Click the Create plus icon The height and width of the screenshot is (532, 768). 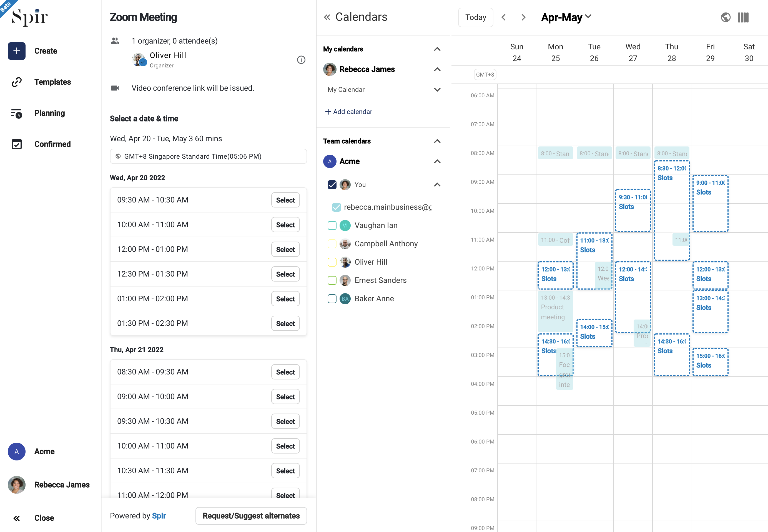point(16,51)
